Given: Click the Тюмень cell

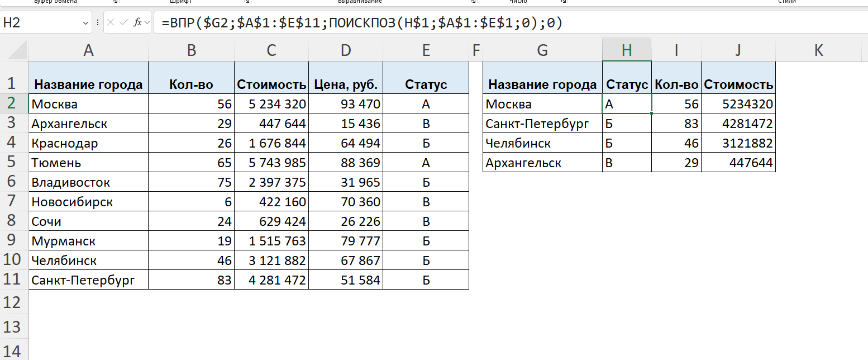Looking at the screenshot, I should coord(88,163).
